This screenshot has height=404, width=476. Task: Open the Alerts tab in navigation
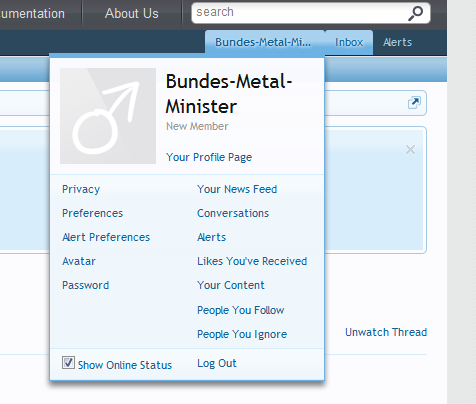(x=397, y=42)
